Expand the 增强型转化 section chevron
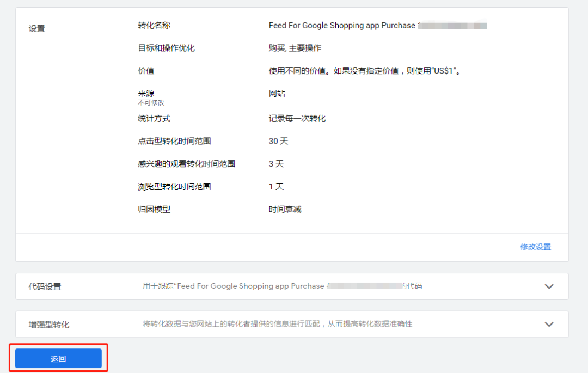 point(549,325)
